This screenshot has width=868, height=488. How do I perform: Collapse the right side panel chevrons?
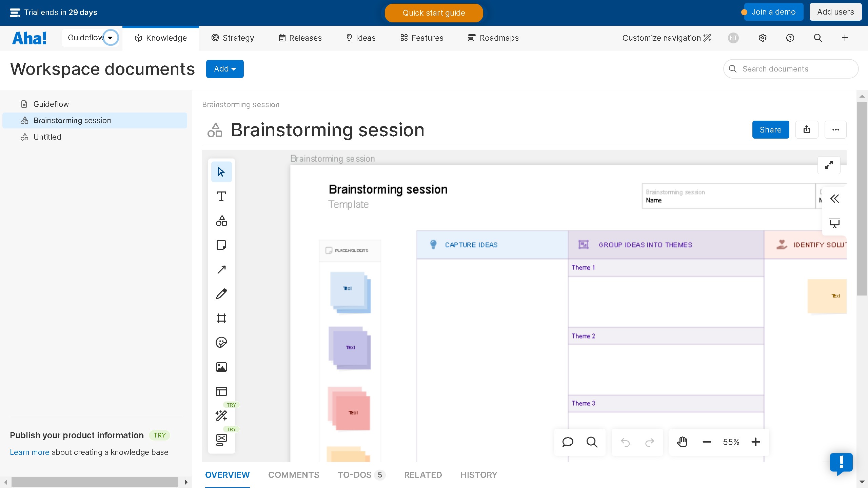834,199
